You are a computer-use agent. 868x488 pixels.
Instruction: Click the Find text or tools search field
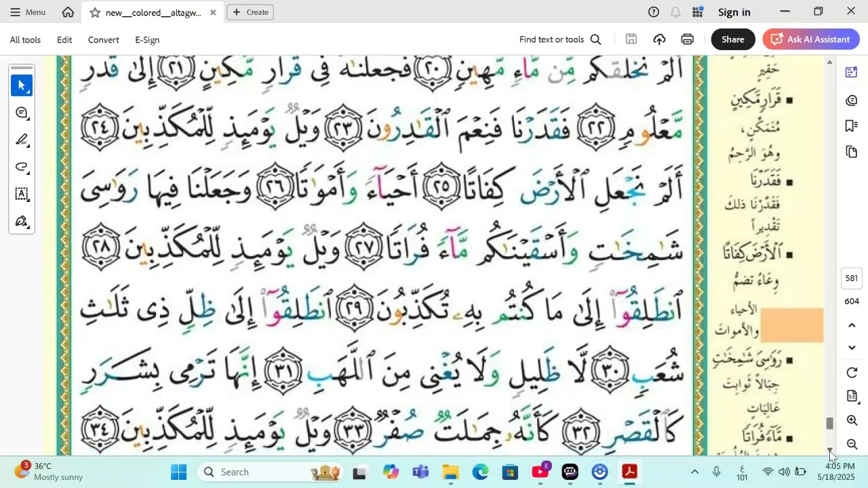point(560,39)
